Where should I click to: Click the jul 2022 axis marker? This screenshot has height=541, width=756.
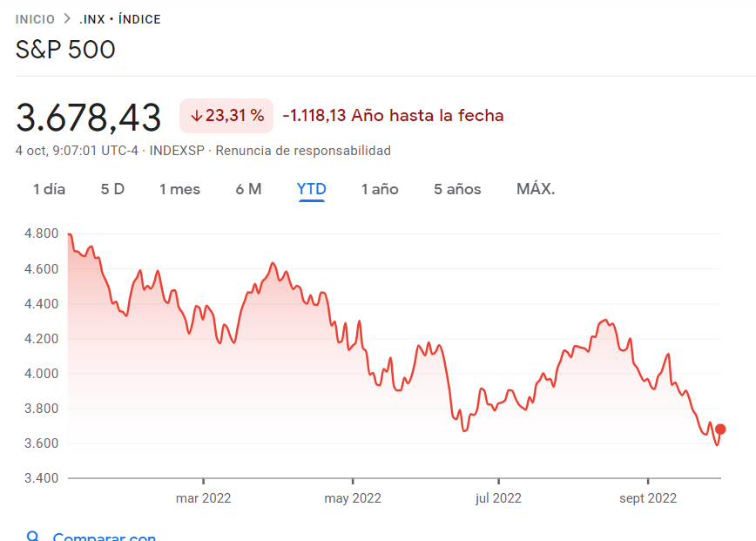tap(498, 498)
